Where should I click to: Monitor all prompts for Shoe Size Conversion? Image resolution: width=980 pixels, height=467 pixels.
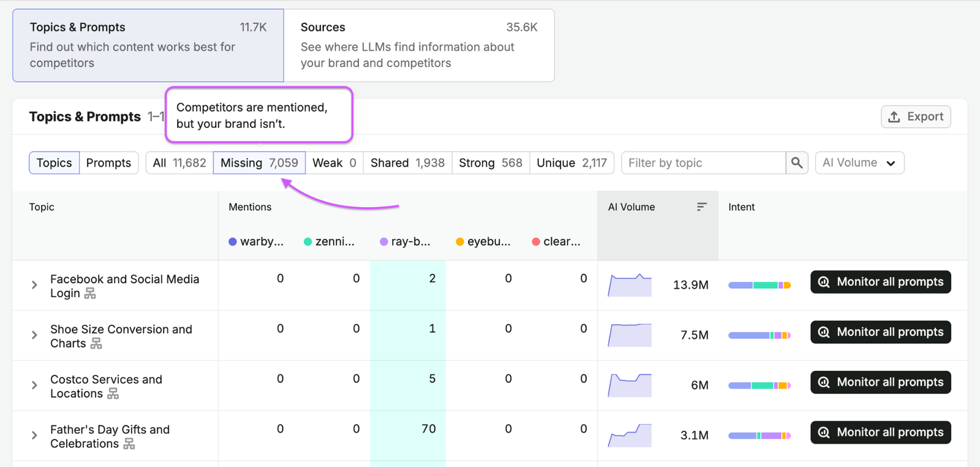tap(881, 332)
